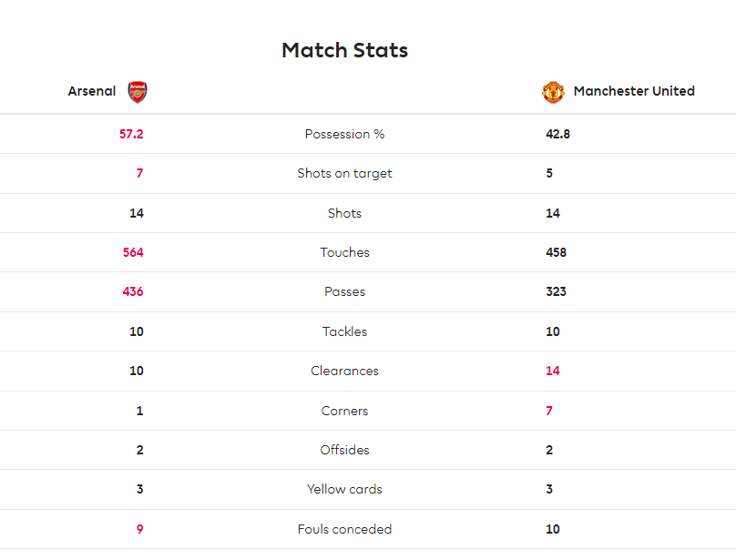Select the Possession % stat label
The height and width of the screenshot is (560, 736).
(x=344, y=134)
